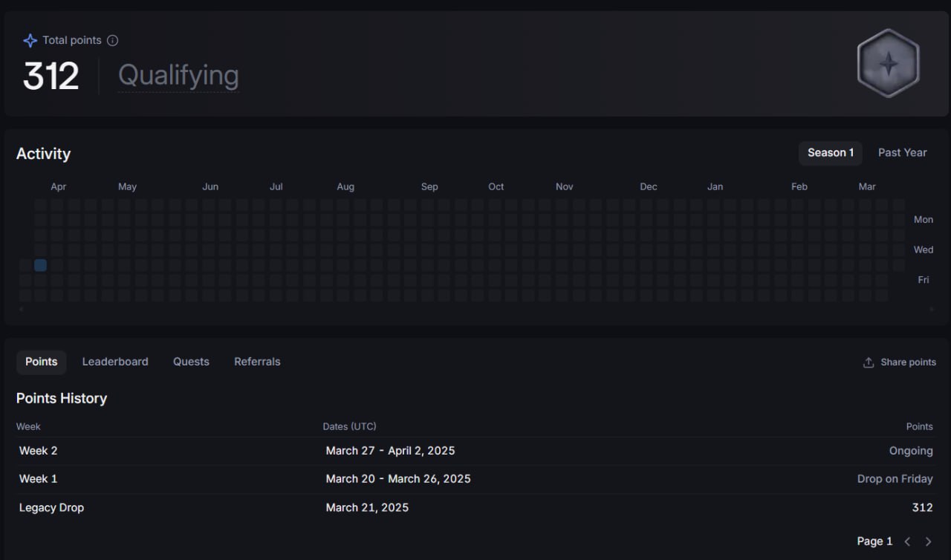The width and height of the screenshot is (951, 560).
Task: Click the Wed weekday label
Action: tap(924, 250)
